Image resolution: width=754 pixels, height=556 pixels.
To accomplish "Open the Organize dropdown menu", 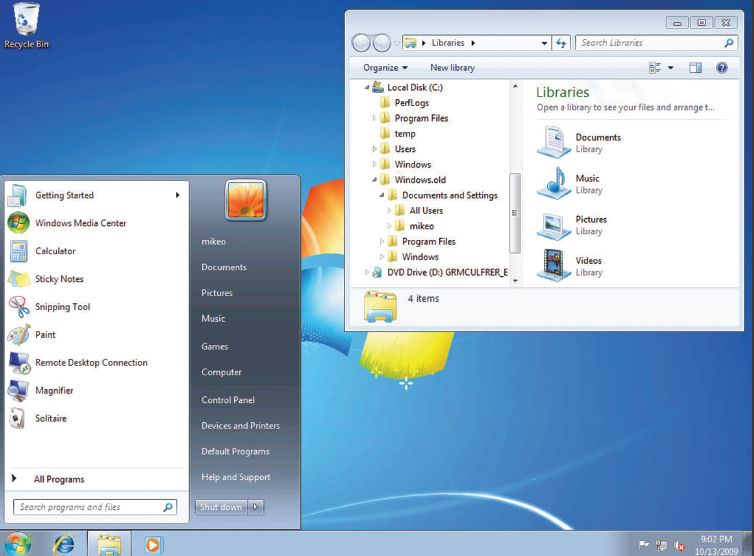I will (385, 68).
